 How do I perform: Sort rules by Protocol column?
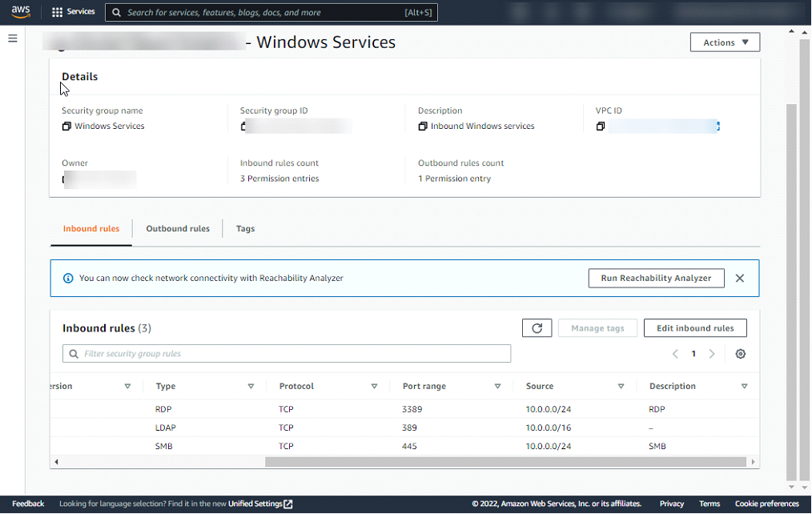(x=374, y=387)
